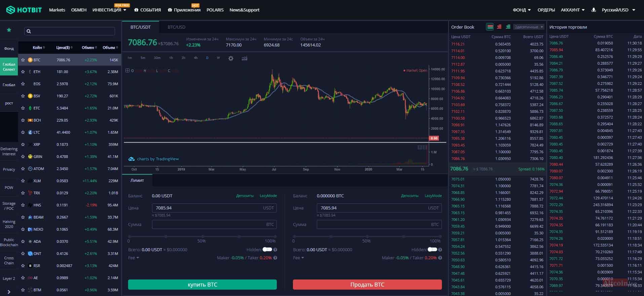Viewport: 644px width, 296px height.
Task: Favorite XLM with its row star
Action: (23, 181)
